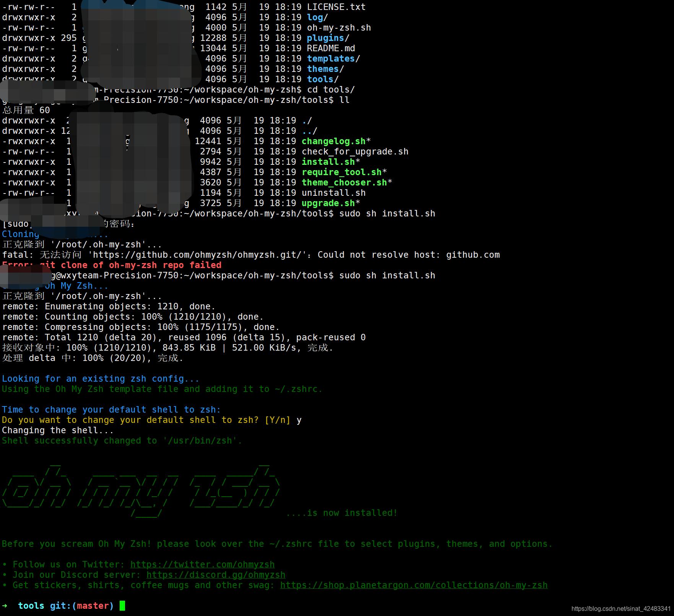
Task: Click 'Time to change your default shell to zsh:' line
Action: 112,410
